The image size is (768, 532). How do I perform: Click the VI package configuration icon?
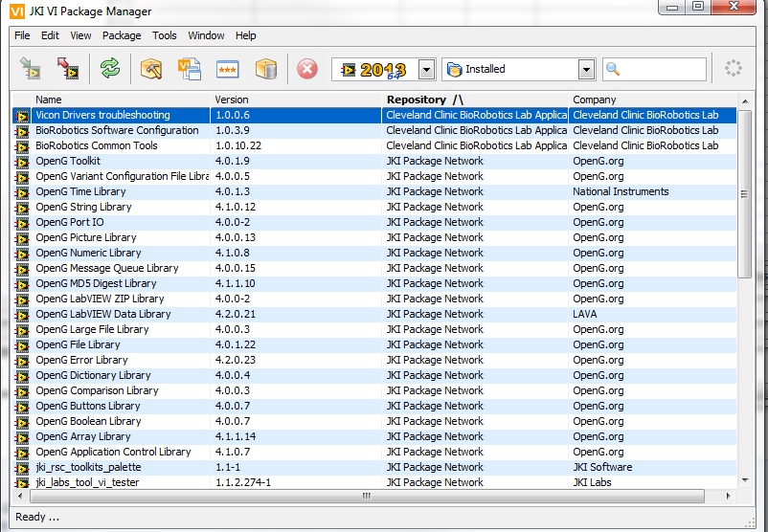pyautogui.click(x=189, y=69)
